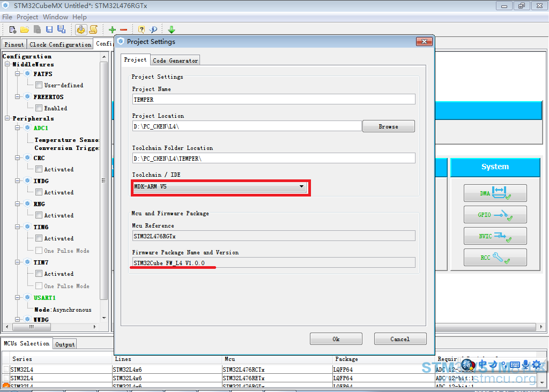Click the Save Project As icon
Viewport: 549px width, 392px height.
[x=61, y=30]
